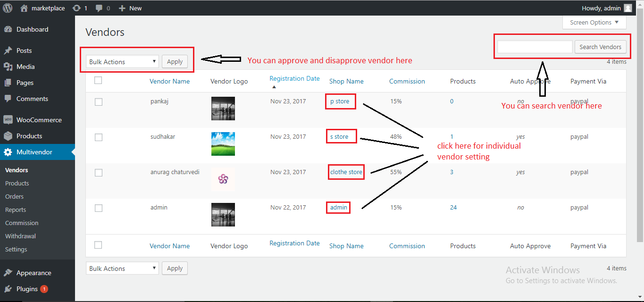Screen dimensions: 644x302
Task: Open the bottom Bulk Actions dropdown
Action: point(122,268)
